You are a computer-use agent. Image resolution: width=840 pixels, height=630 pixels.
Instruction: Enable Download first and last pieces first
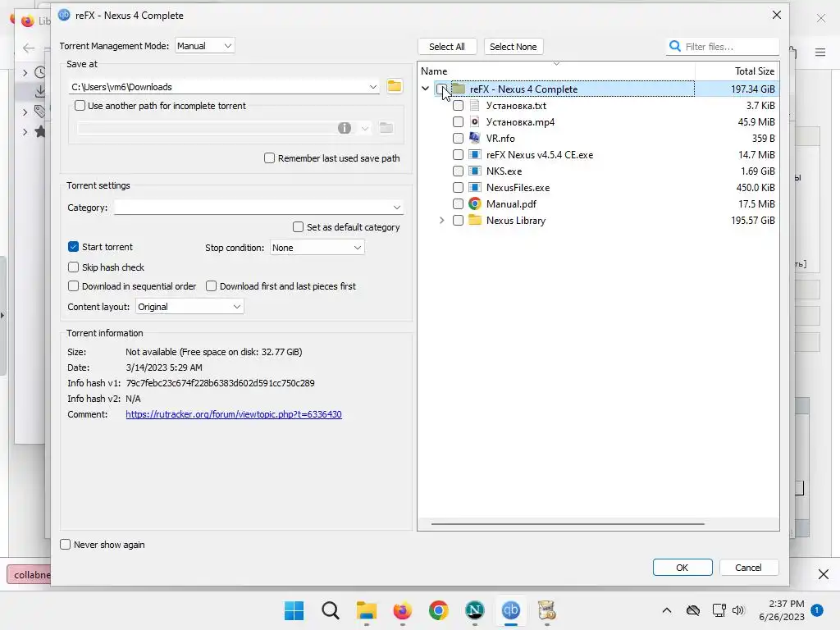click(x=211, y=286)
